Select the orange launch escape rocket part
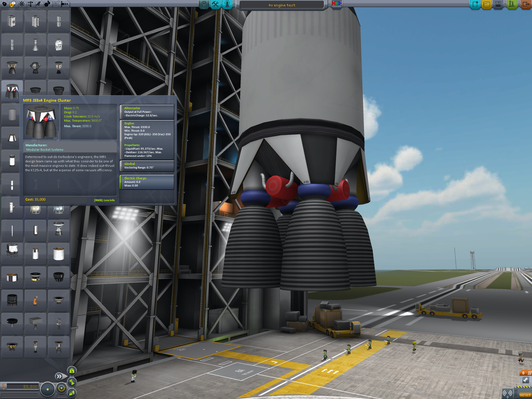The image size is (532, 399). (35, 300)
